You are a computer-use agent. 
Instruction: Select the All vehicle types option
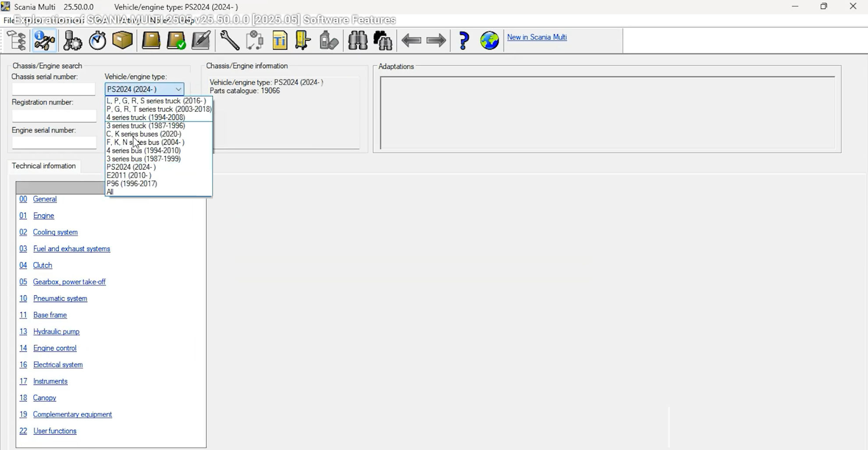coord(159,192)
